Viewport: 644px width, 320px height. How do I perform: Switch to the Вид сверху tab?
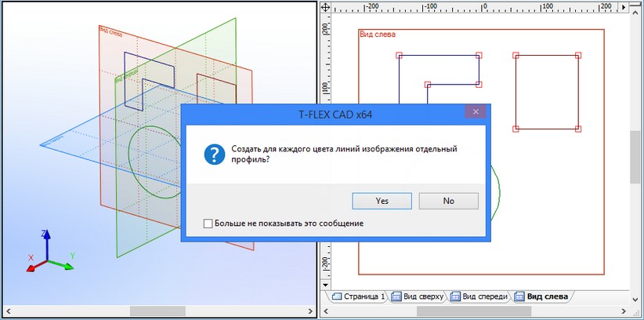[418, 296]
